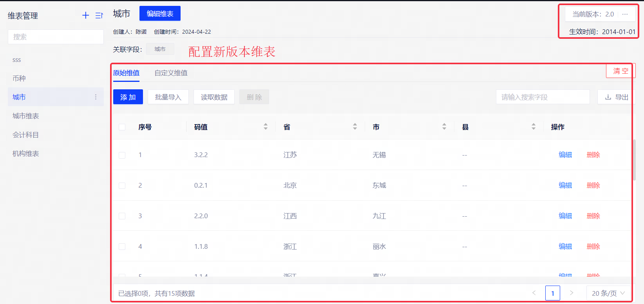
Task: Open the ellipsis menu next to current version
Action: pyautogui.click(x=625, y=14)
